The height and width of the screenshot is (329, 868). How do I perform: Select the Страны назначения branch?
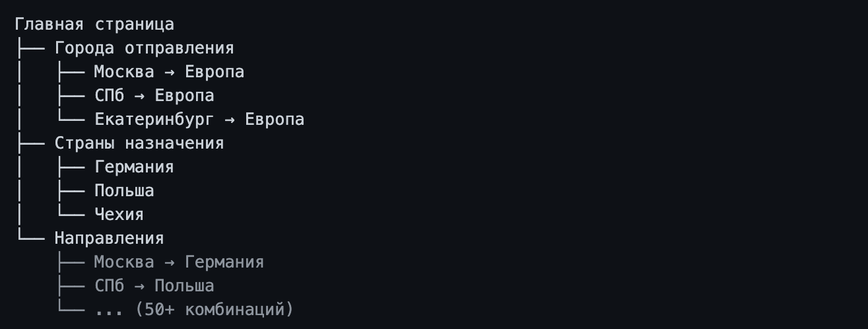pos(139,143)
